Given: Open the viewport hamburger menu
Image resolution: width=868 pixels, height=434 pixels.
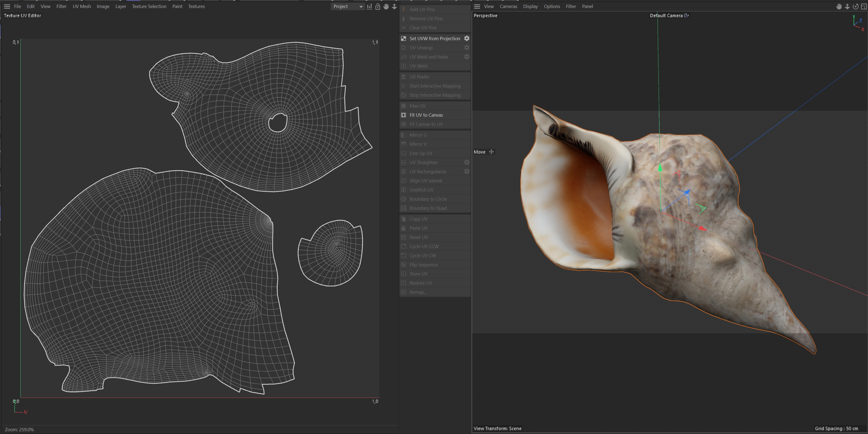Looking at the screenshot, I should coord(477,6).
